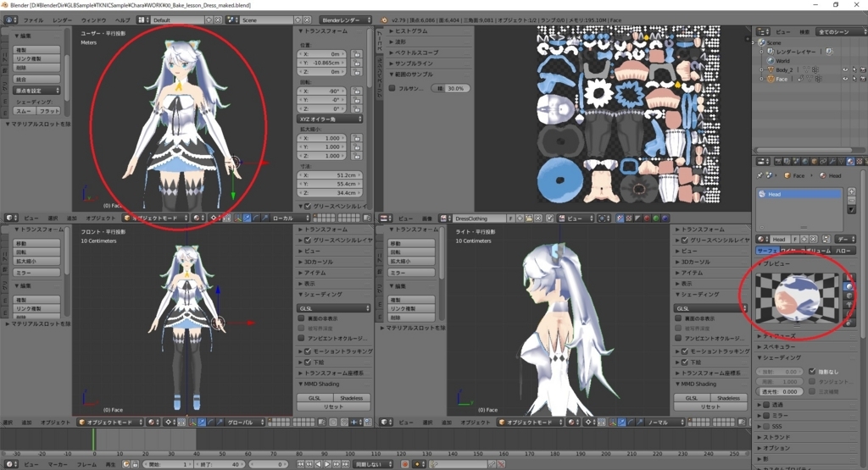
Task: Click the location X lock icon
Action: [x=357, y=54]
